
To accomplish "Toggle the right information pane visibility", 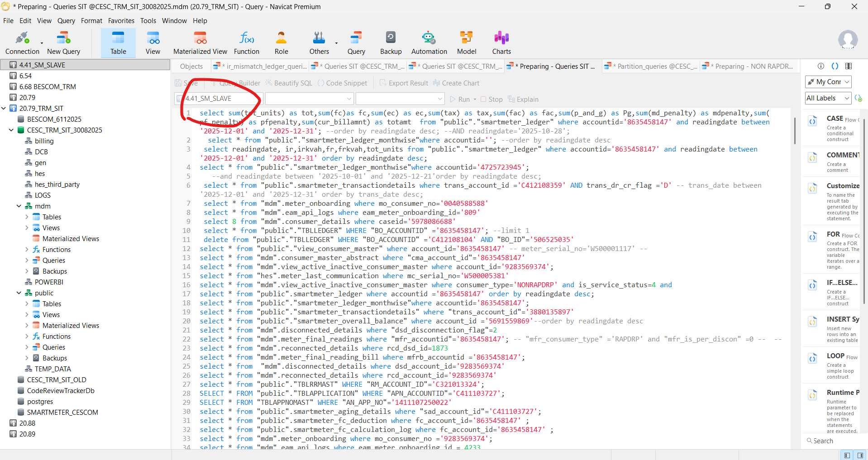I will (860, 455).
